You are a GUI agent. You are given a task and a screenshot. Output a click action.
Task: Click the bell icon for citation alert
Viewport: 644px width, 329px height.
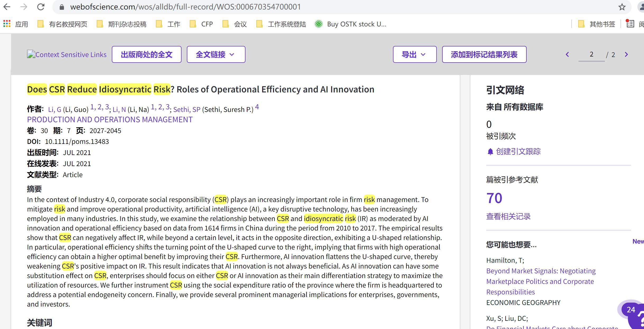coord(490,152)
